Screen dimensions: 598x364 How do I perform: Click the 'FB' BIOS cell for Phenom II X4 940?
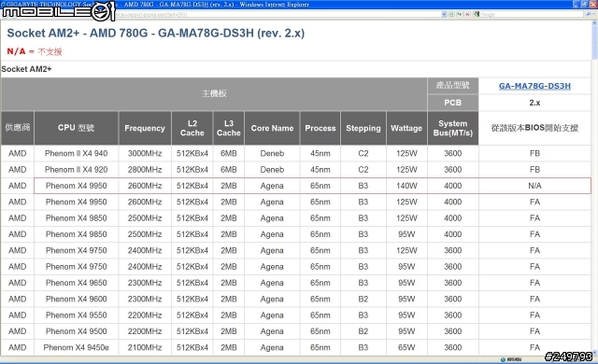coord(534,153)
